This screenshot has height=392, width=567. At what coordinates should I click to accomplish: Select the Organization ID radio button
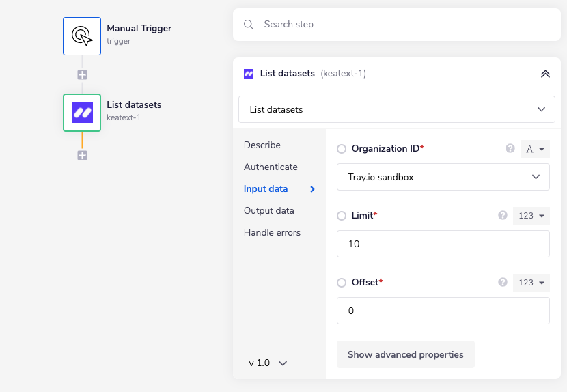click(342, 149)
